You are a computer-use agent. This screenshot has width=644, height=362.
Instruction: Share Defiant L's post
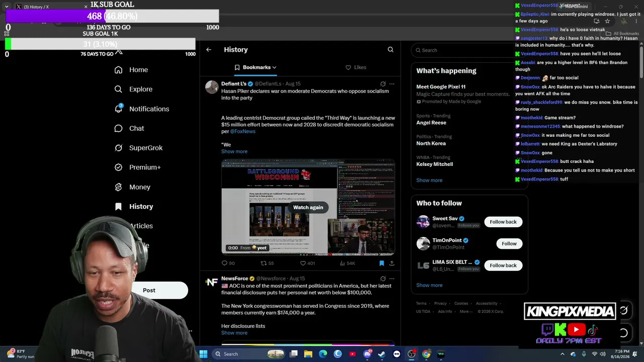(x=392, y=263)
